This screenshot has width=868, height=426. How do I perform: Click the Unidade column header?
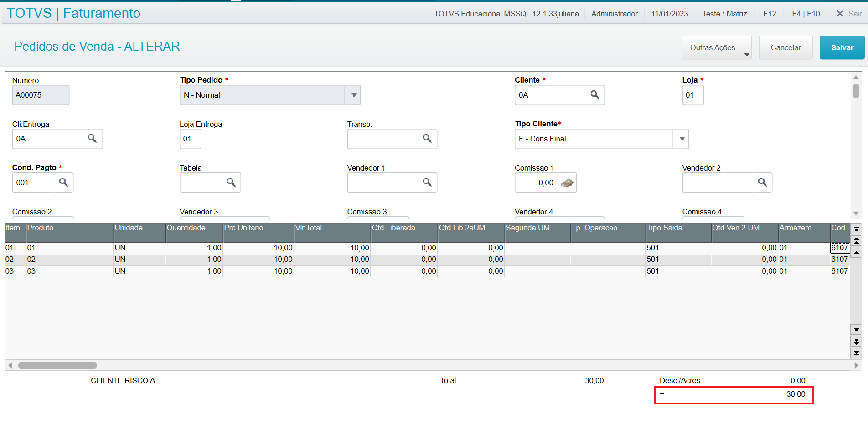click(139, 233)
